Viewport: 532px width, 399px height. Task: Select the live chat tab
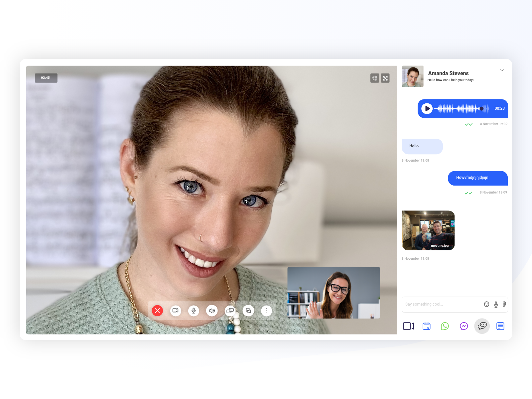point(482,326)
